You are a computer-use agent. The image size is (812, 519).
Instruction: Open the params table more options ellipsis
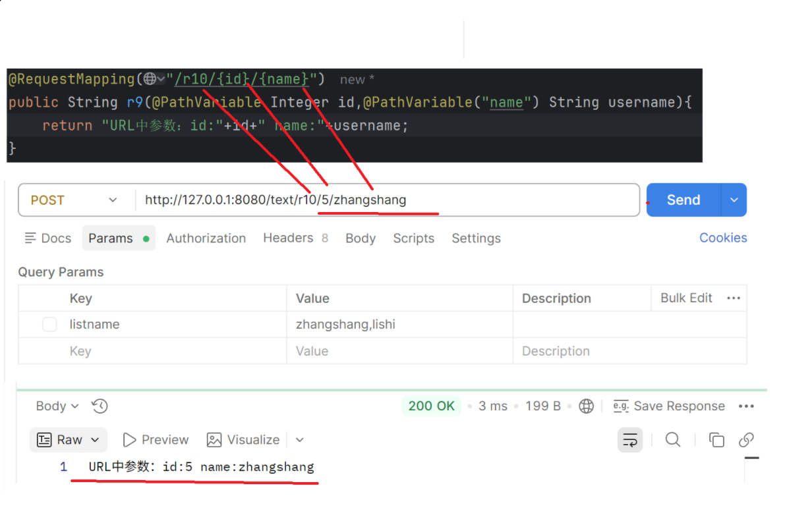coord(734,298)
